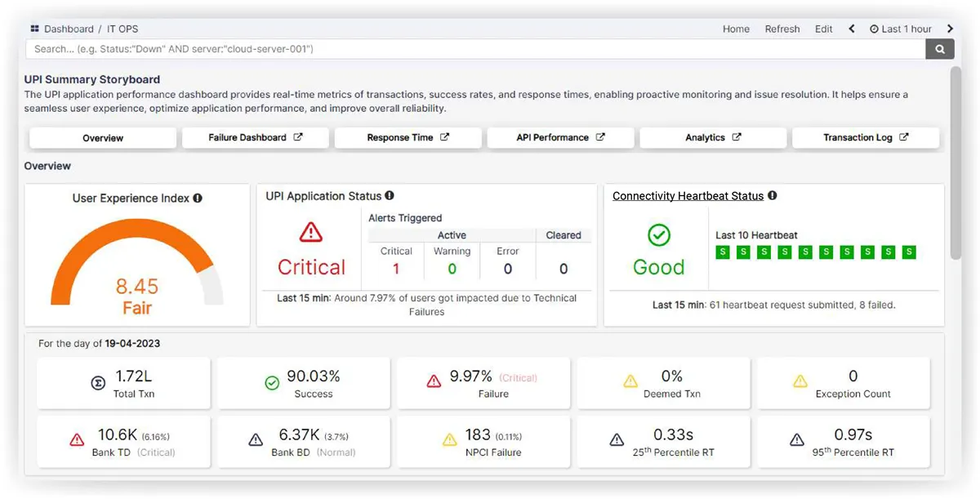The width and height of the screenshot is (980, 499).
Task: Go to the next time range arrow
Action: point(950,29)
